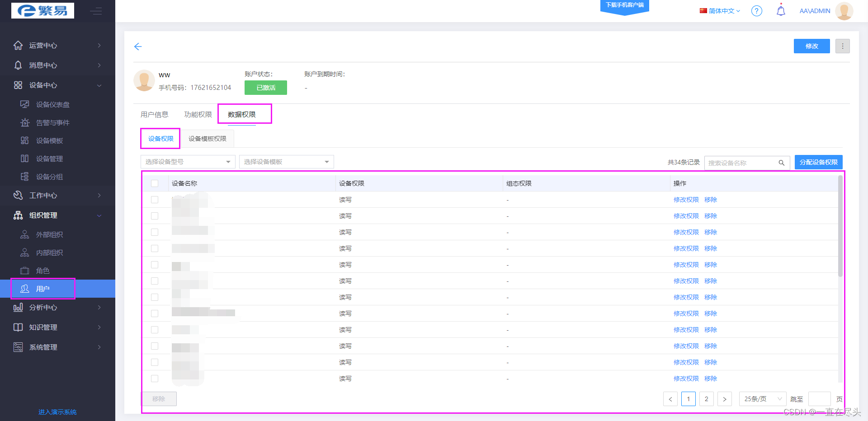Open notifications bell icon
The height and width of the screenshot is (421, 868).
click(781, 10)
